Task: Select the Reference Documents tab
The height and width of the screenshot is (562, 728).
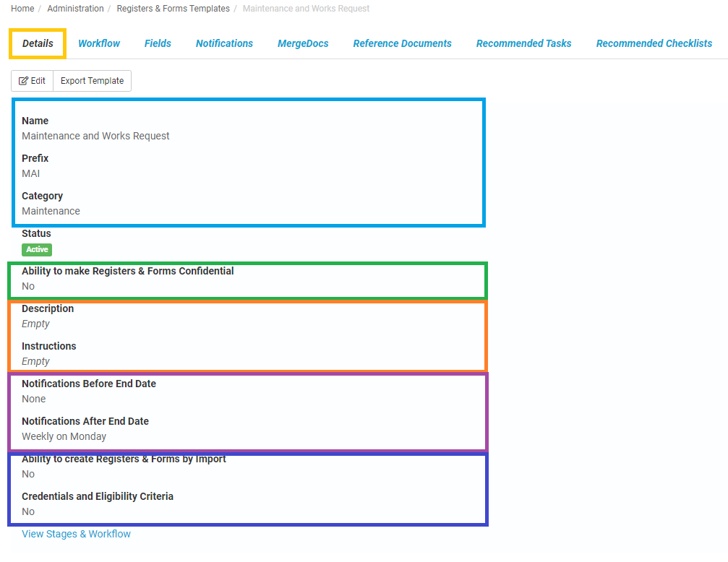Action: 402,43
